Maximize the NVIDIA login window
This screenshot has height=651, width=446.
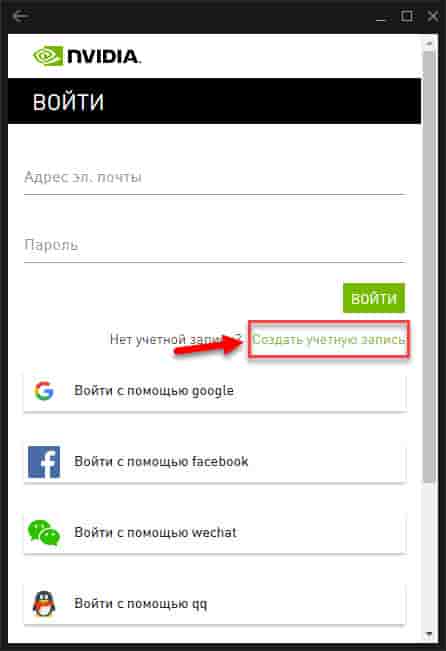(407, 16)
